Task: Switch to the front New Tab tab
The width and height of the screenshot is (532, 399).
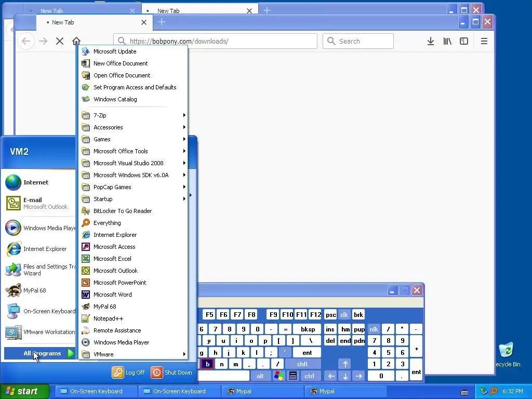Action: click(x=95, y=22)
